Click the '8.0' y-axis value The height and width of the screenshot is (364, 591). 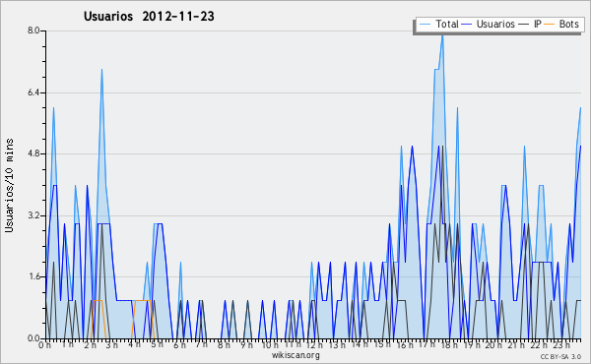coord(33,30)
